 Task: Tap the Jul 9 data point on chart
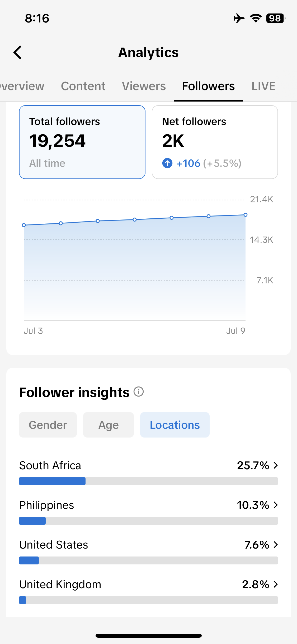[x=246, y=215]
